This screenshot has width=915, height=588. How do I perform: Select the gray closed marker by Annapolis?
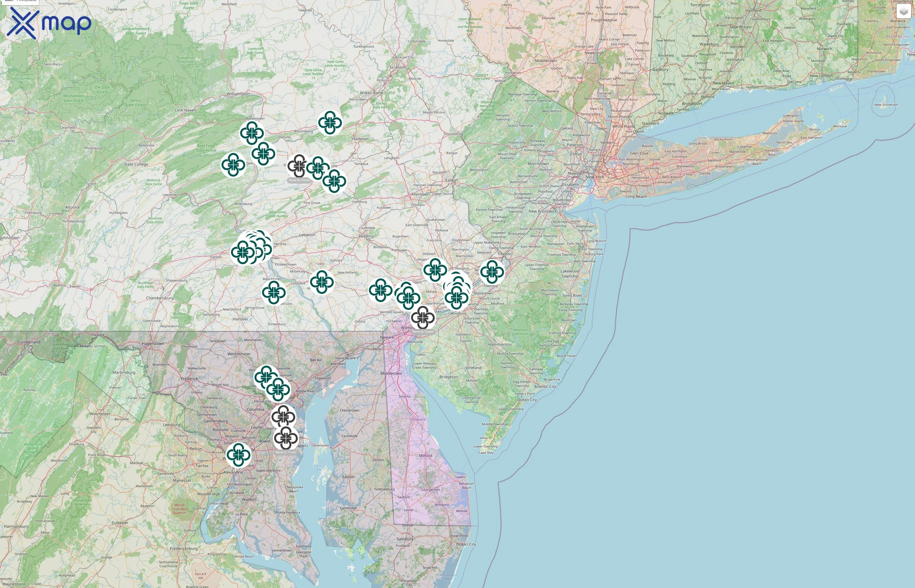(286, 438)
